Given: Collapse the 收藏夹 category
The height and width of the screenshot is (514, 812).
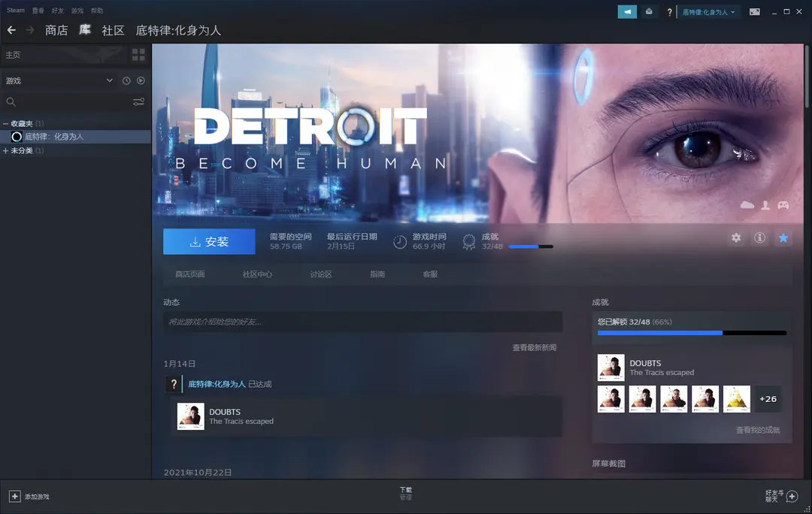Looking at the screenshot, I should 6,124.
